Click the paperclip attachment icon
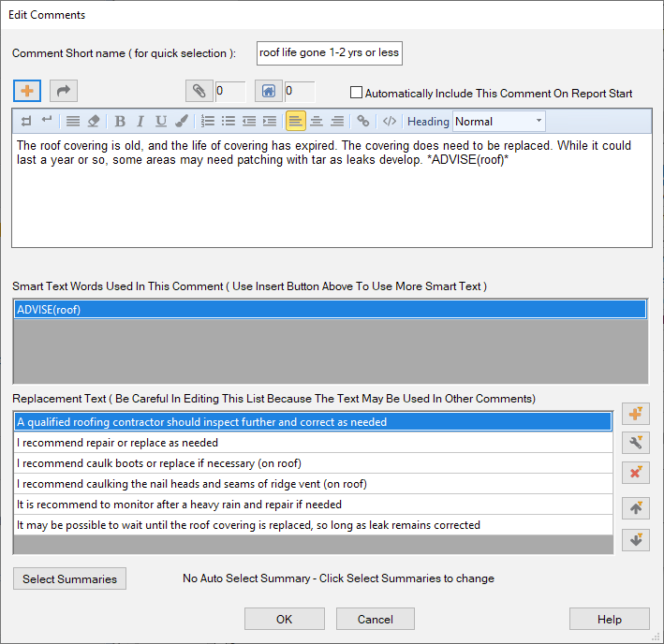 [x=198, y=91]
